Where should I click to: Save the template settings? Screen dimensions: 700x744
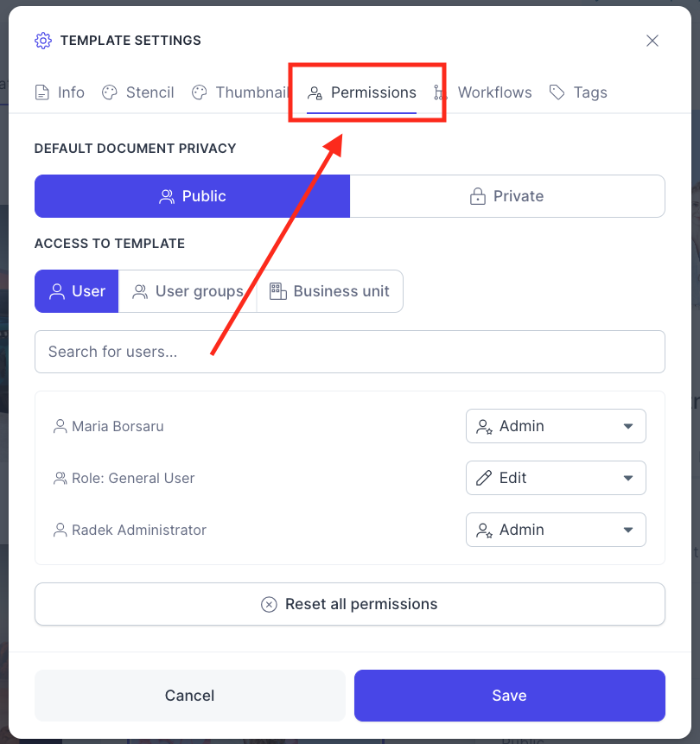point(510,696)
